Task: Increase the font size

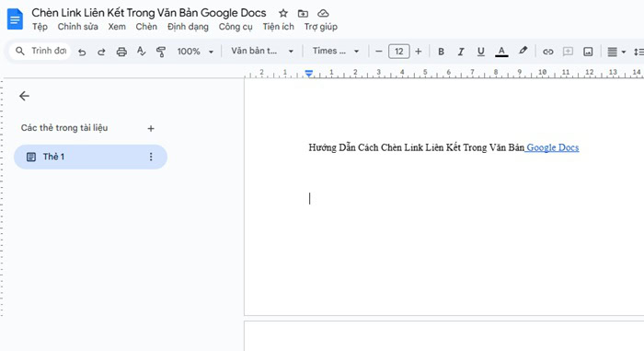Action: coord(418,52)
